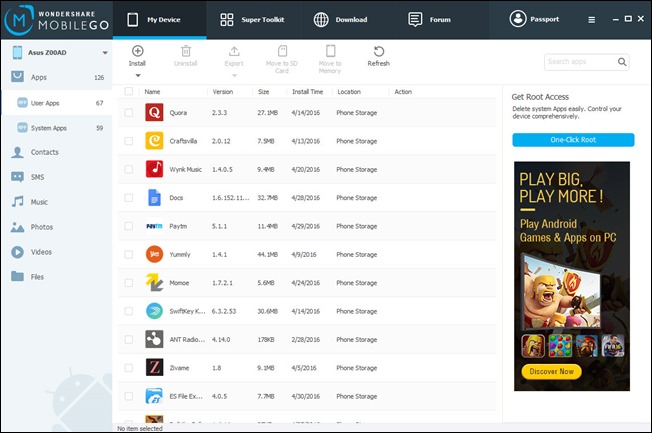This screenshot has height=433, width=652.
Task: Click the Paytm app icon
Action: click(x=154, y=226)
